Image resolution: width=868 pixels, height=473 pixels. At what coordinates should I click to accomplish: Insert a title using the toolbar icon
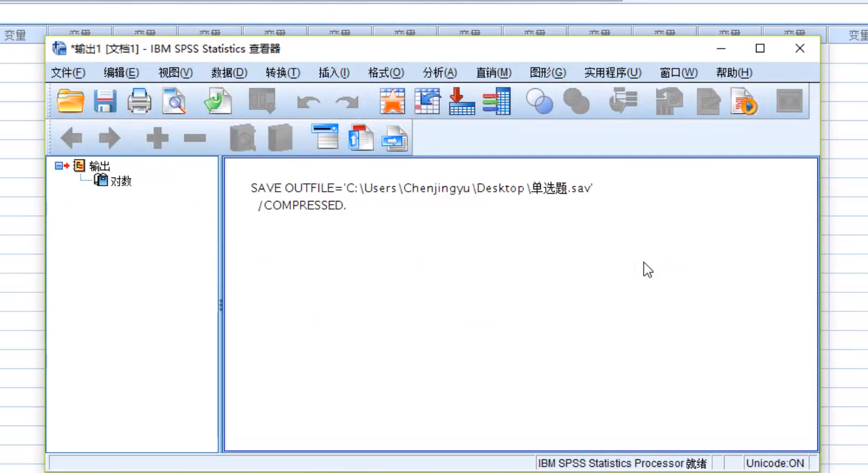(360, 137)
